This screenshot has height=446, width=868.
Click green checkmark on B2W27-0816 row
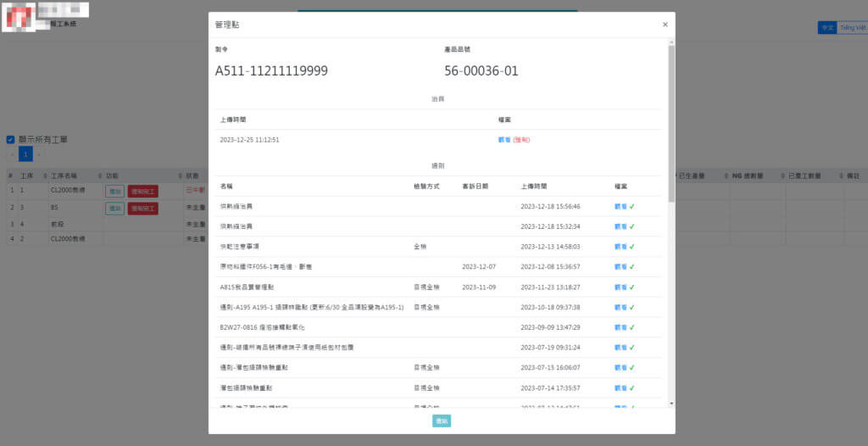tap(632, 327)
